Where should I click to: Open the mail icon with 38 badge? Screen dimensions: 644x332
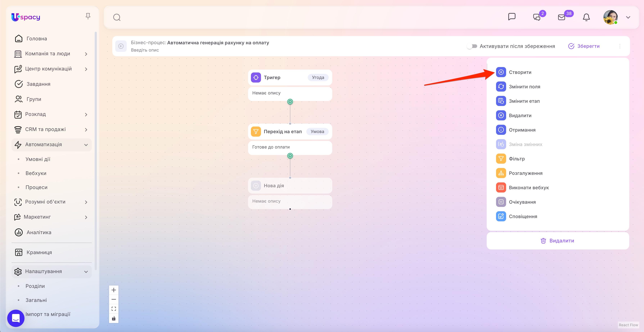click(562, 17)
